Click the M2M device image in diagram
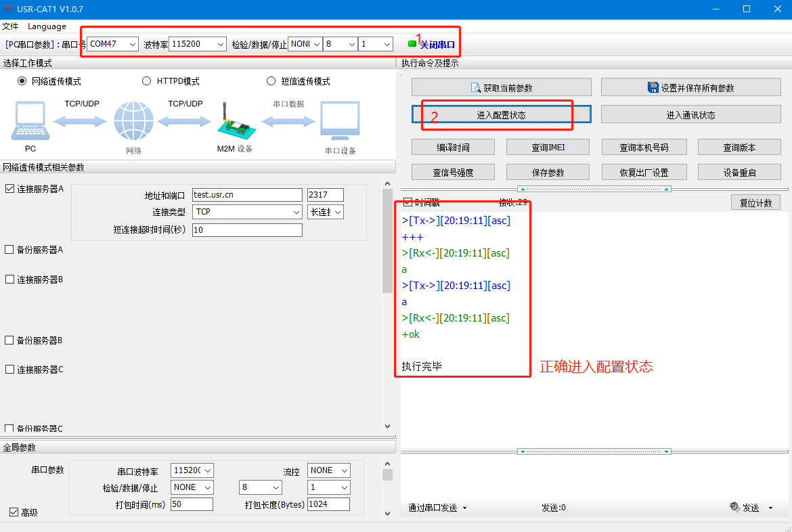The height and width of the screenshot is (532, 792). coord(234,122)
